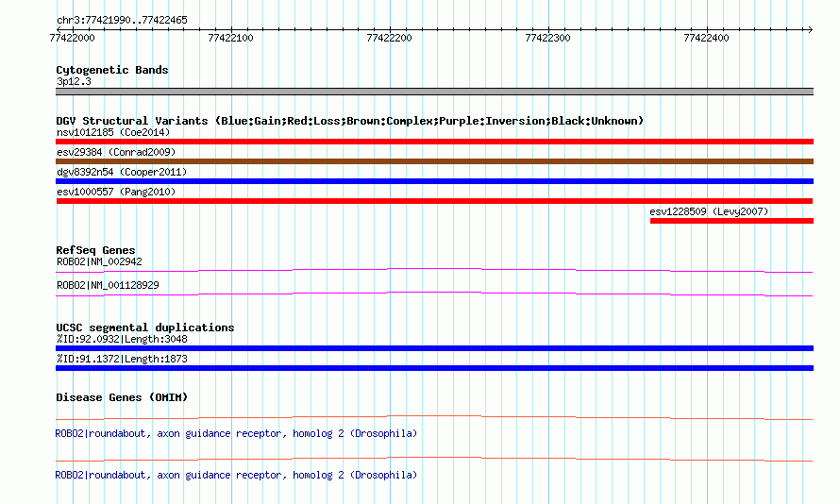Click the magenta NM_001128929 gene line

coord(434,294)
